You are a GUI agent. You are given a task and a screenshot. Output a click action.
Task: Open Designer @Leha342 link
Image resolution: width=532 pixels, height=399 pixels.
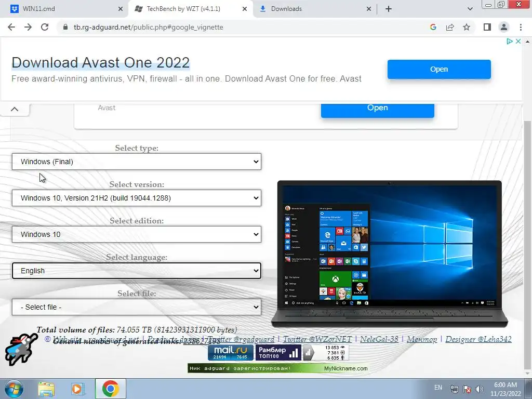coord(478,339)
